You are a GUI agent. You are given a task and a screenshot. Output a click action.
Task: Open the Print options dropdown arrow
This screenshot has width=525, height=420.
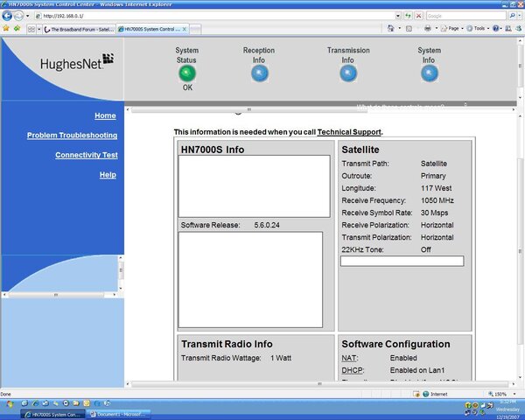tap(437, 29)
